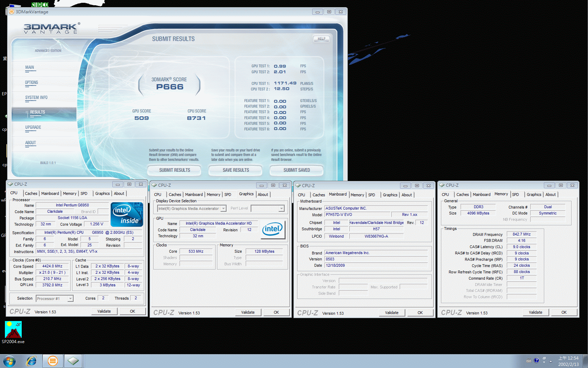588x368 pixels.
Task: Click the SUBMIT RESULTS button
Action: coord(174,170)
